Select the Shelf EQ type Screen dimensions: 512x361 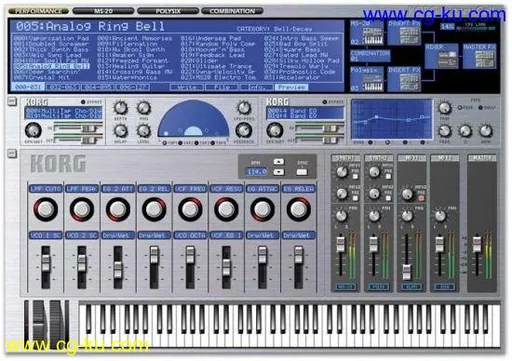click(x=481, y=108)
